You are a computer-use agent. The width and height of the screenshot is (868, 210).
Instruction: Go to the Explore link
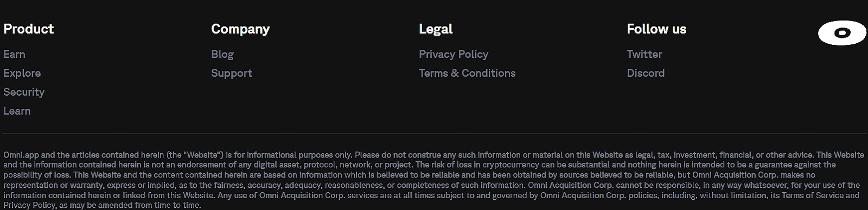coord(22,73)
